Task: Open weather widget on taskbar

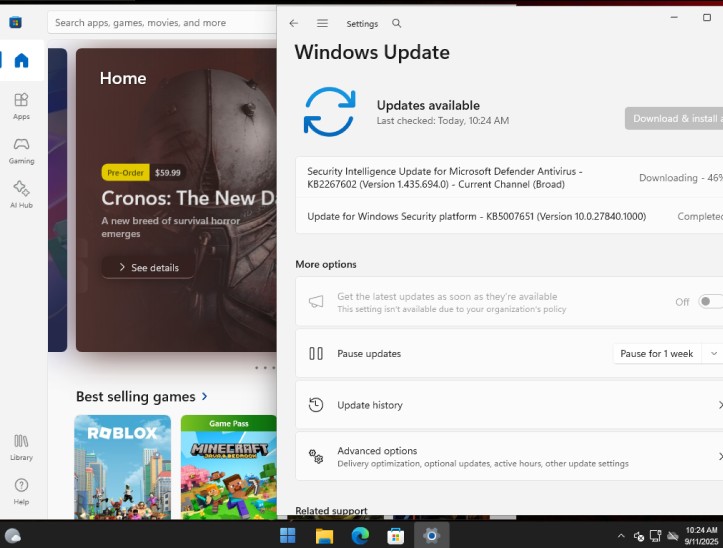Action: pos(12,536)
